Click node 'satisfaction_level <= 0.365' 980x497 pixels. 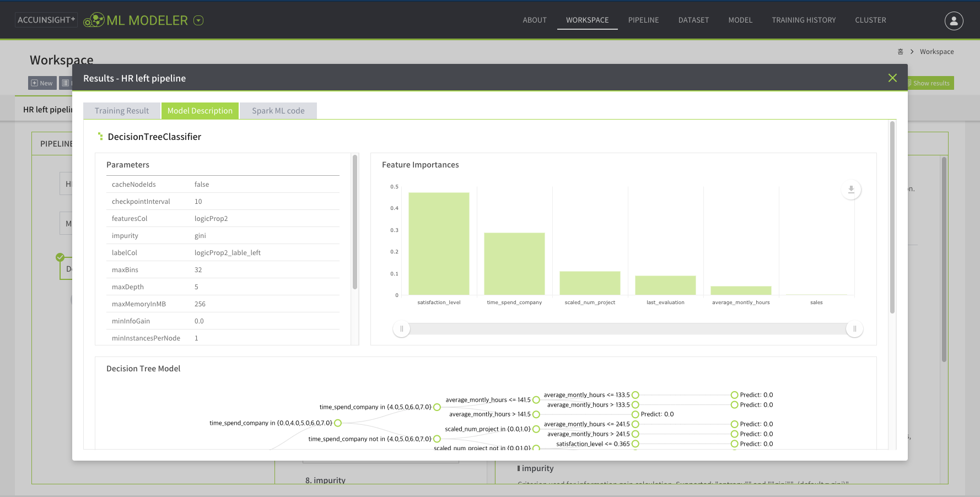point(636,444)
